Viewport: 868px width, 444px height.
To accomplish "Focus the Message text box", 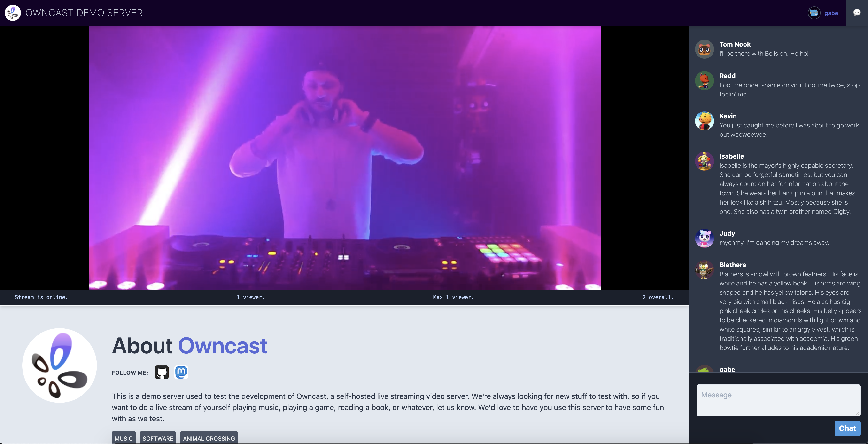I will [778, 400].
